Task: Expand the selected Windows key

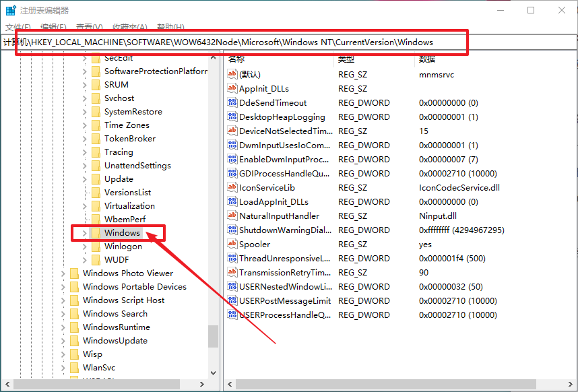Action: [x=84, y=233]
